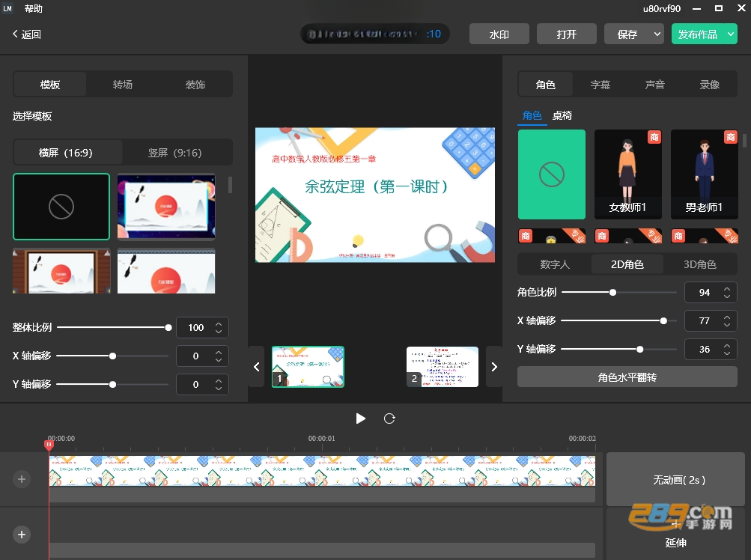Increase left panel X 轴偏移 value
The image size is (751, 560).
219,353
